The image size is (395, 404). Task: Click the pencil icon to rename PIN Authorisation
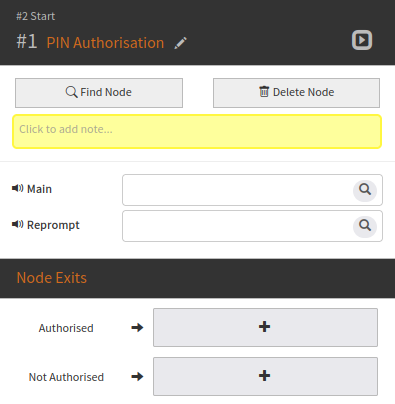pos(180,43)
